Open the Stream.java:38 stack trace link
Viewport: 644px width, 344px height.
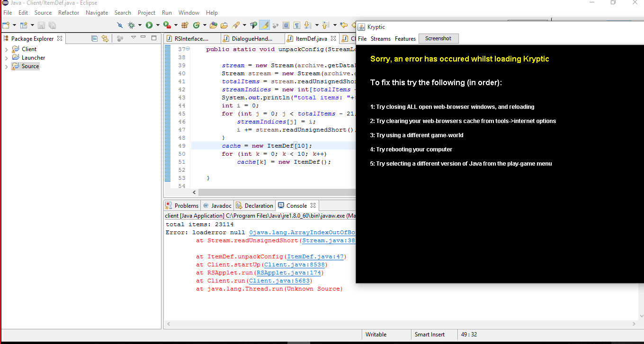(x=329, y=240)
